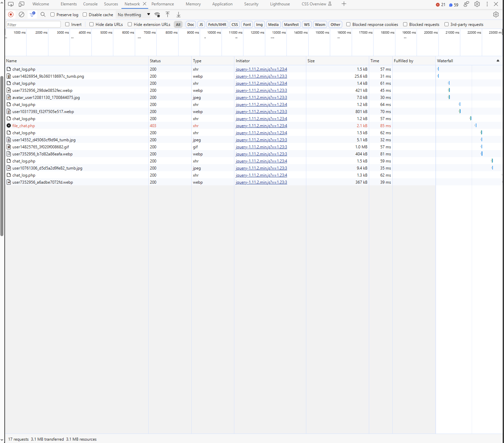This screenshot has width=504, height=443.
Task: Open the jquery initiator link for file_chat.php
Action: point(261,126)
